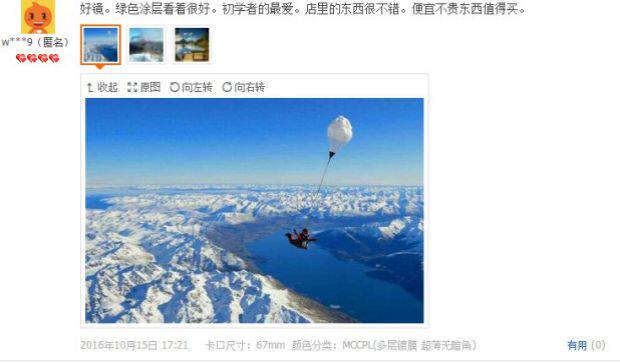620x363 pixels.
Task: Open the second review photo thumbnail
Action: (146, 45)
